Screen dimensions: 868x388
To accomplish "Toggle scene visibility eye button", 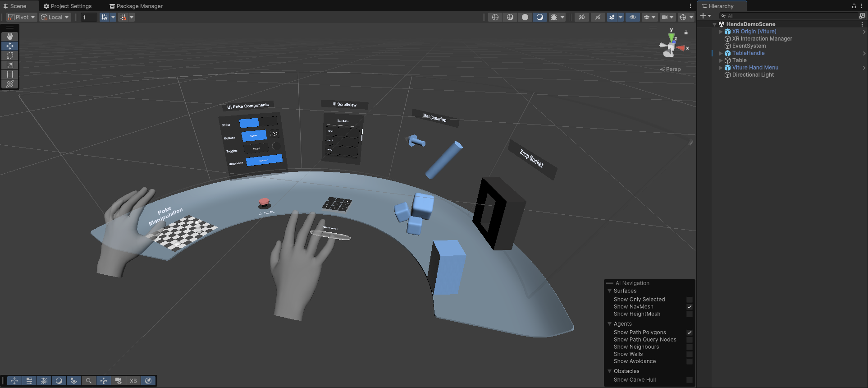I will coord(632,17).
